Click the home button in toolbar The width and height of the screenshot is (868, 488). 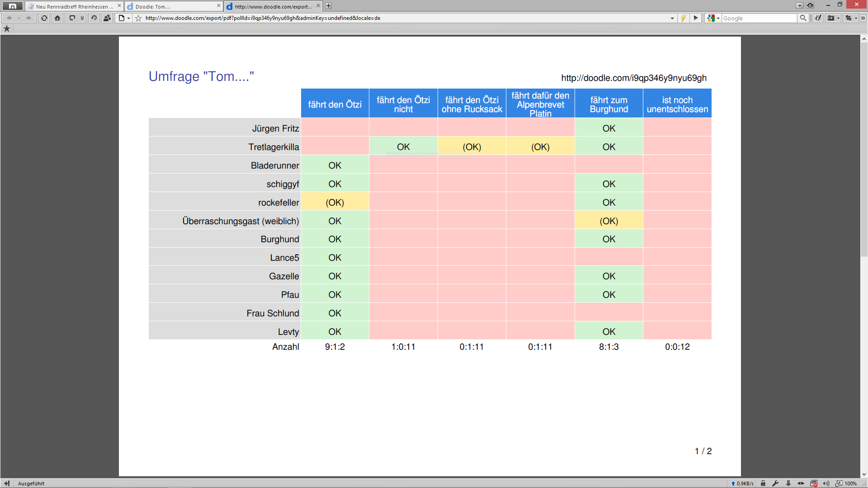coord(57,18)
